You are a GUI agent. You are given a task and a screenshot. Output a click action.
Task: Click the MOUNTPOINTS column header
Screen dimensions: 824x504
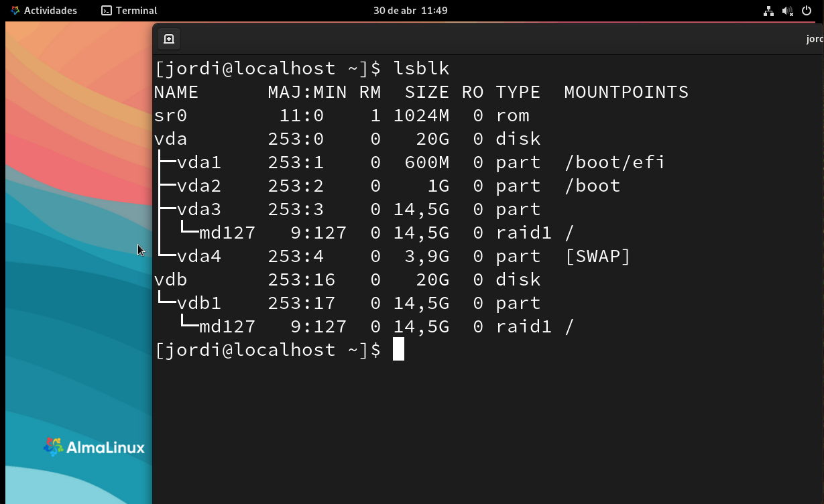[626, 92]
